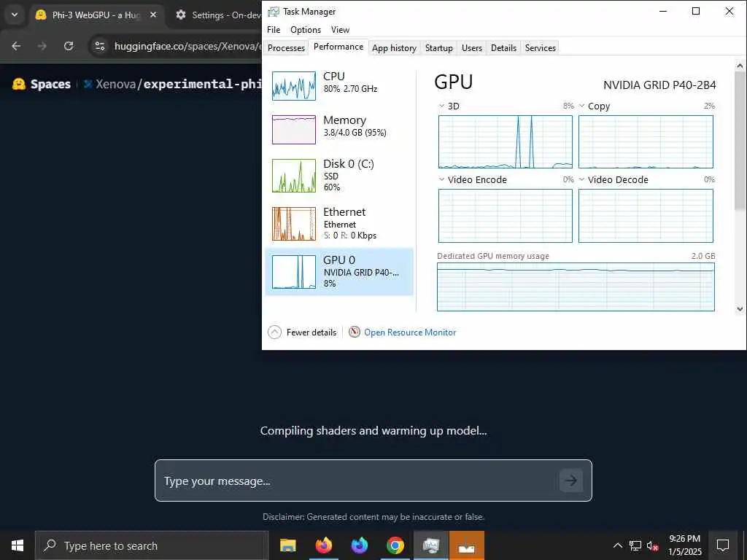Open Resource Monitor link

coord(410,332)
